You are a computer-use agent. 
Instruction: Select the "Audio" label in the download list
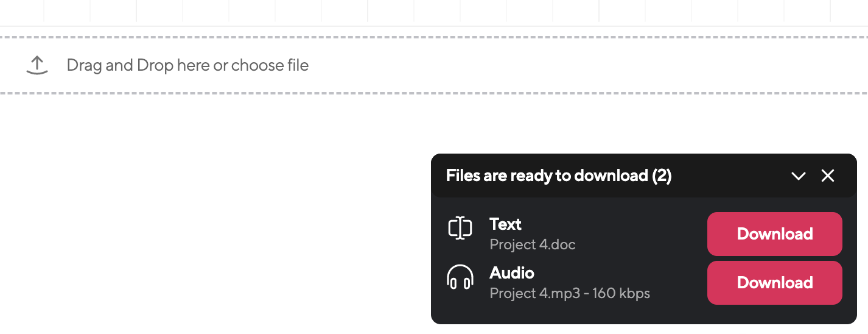coord(512,273)
